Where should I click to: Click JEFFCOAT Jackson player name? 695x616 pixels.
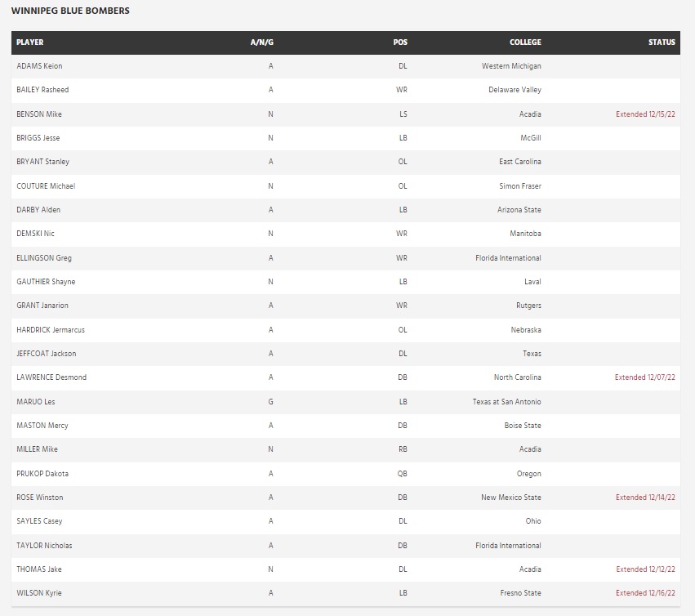tap(45, 354)
